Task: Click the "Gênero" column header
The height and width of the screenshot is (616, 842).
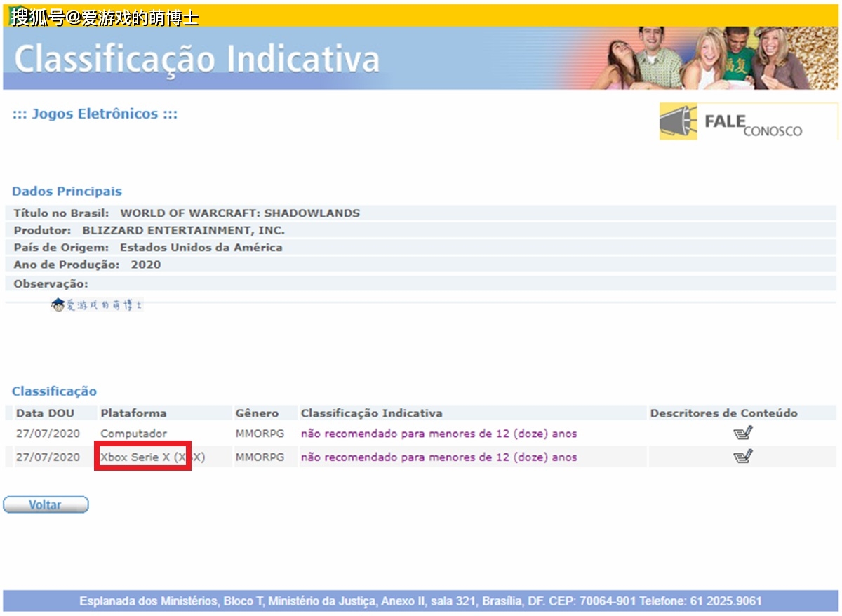Action: pos(257,413)
